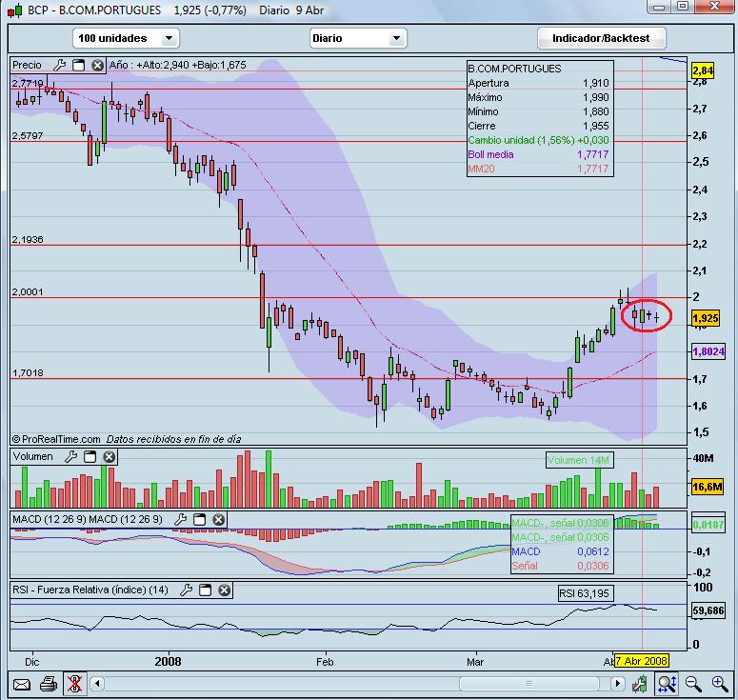Click the BCP candlestick title icon
Screen dimensions: 738x700
coord(14,10)
